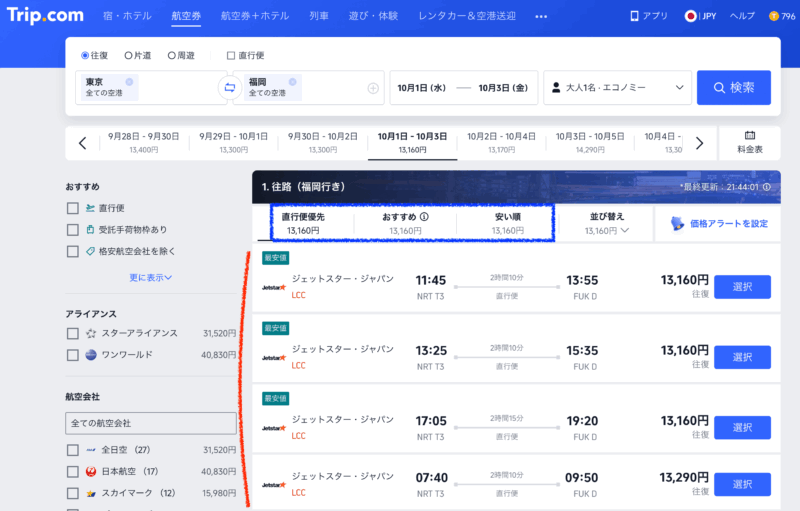
Task: Click the return date 10月3日 (金)
Action: (503, 88)
